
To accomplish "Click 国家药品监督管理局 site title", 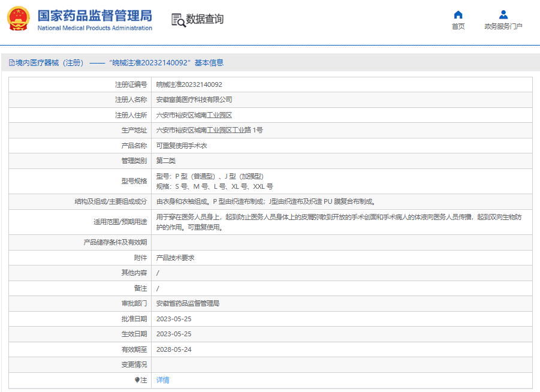I will click(95, 16).
